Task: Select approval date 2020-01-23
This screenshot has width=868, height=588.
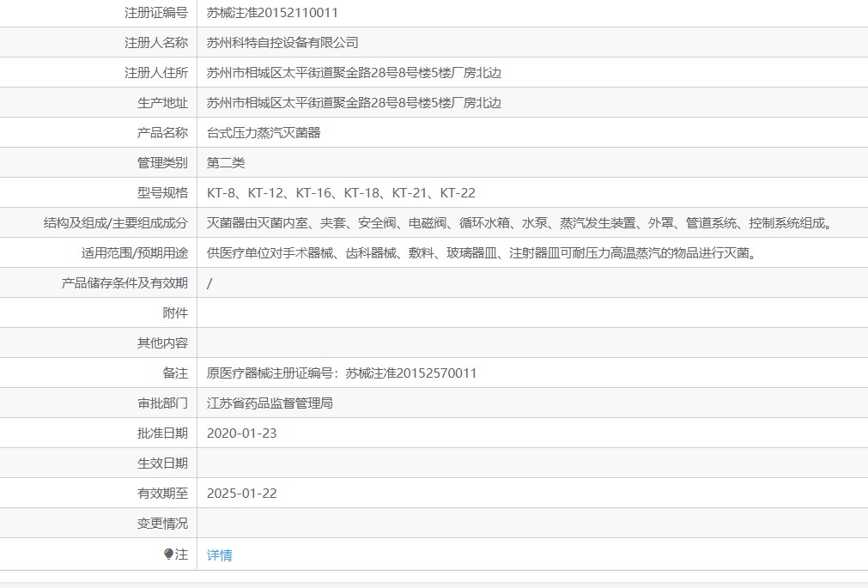Action: coord(241,433)
